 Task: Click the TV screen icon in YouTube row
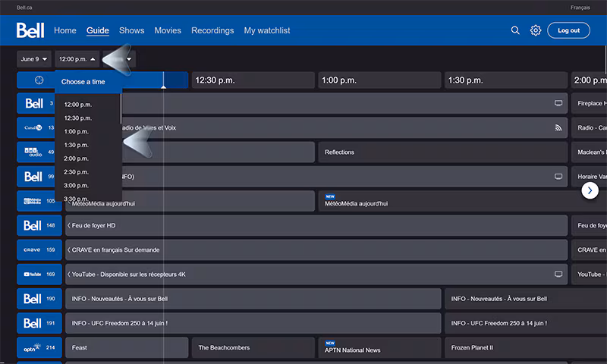pos(558,274)
